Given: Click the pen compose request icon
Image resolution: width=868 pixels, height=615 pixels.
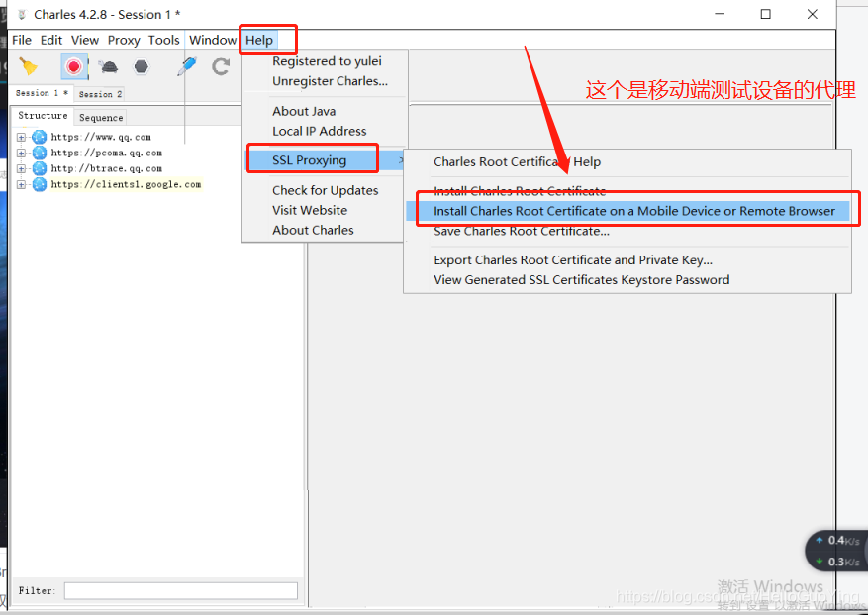Looking at the screenshot, I should [187, 66].
